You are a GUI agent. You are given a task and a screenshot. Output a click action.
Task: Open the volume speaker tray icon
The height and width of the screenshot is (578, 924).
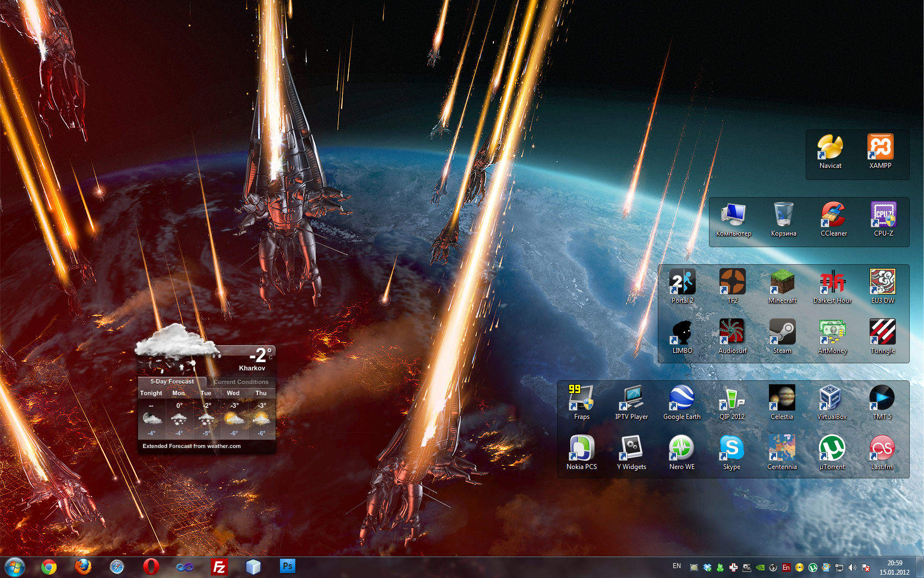(x=853, y=568)
